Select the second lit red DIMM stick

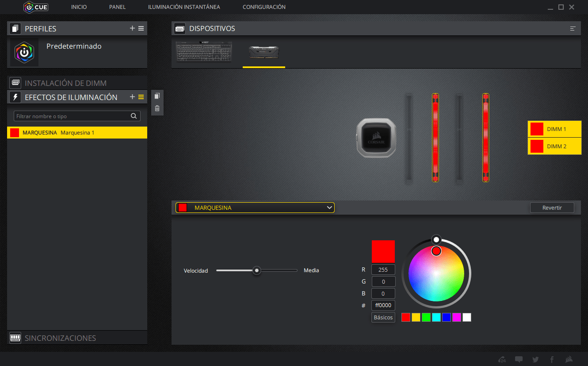tap(486, 138)
